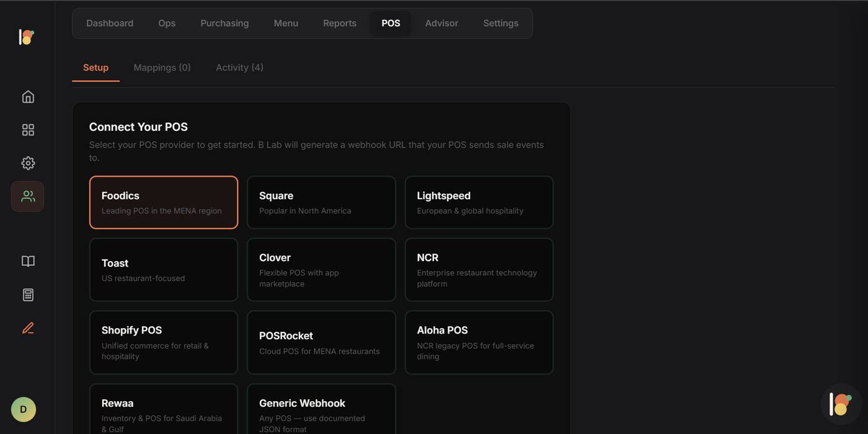This screenshot has height=434, width=868.
Task: Select the Toast provider card
Action: [164, 270]
